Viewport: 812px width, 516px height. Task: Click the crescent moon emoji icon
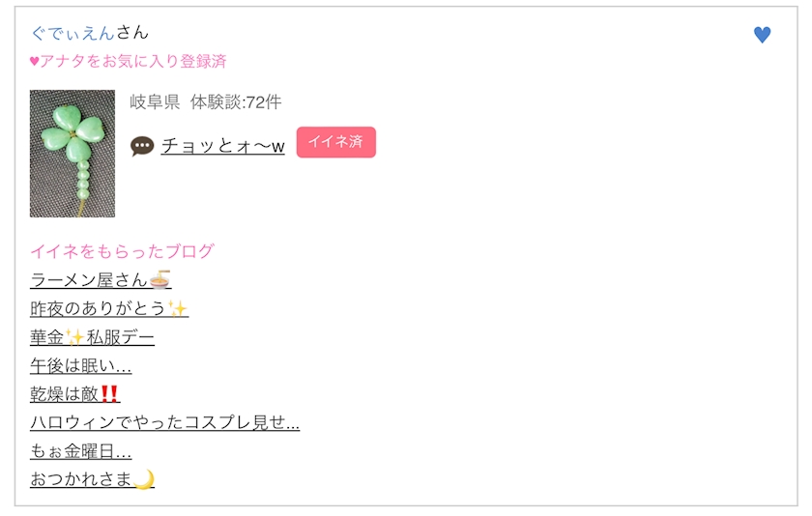(x=144, y=479)
